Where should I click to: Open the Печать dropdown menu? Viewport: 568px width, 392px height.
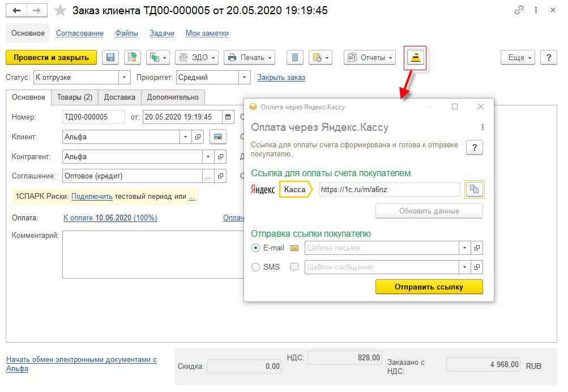[249, 57]
